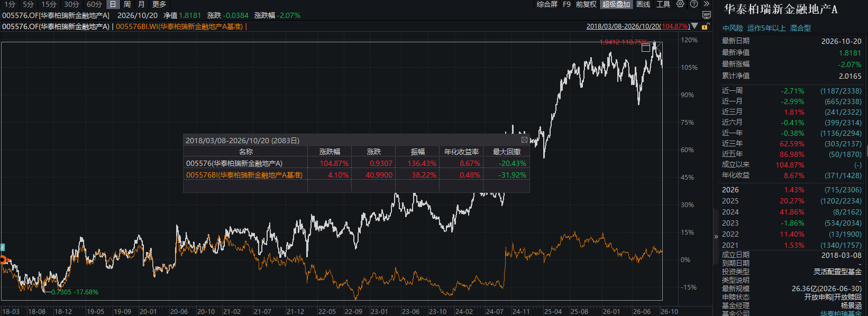
Task: Select the daily 日 period
Action: pos(113,4)
